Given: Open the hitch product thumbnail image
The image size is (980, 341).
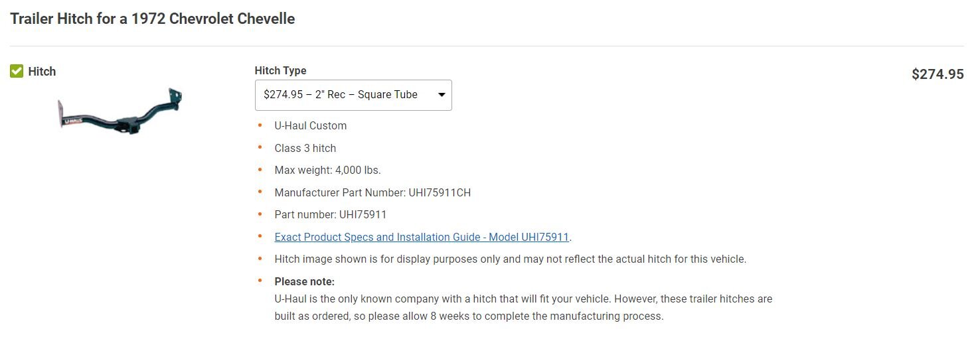Looking at the screenshot, I should click(x=120, y=111).
